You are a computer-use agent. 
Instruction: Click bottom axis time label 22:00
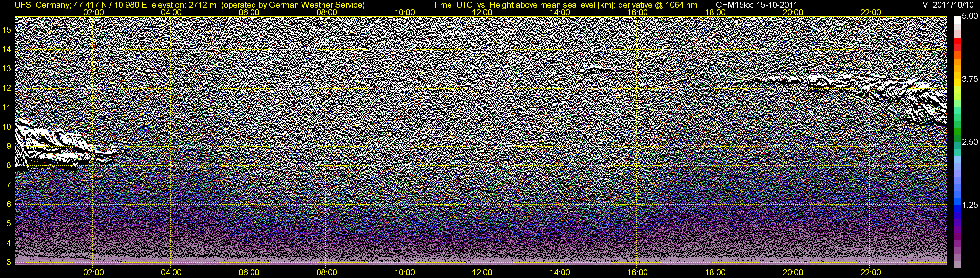click(x=871, y=273)
